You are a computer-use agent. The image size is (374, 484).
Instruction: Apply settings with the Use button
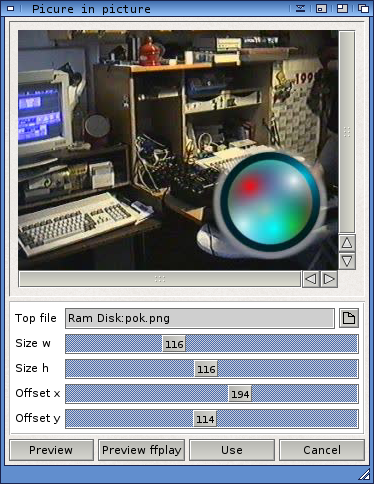[x=232, y=450]
